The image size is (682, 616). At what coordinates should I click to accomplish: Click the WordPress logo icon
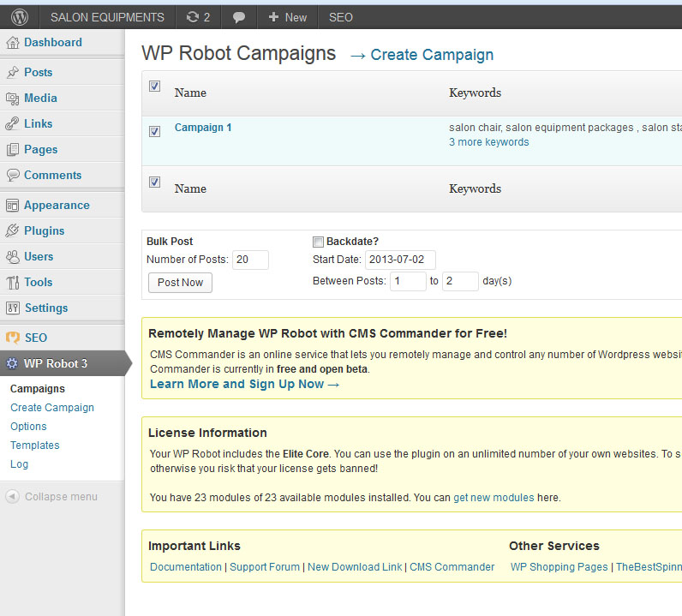pos(19,16)
